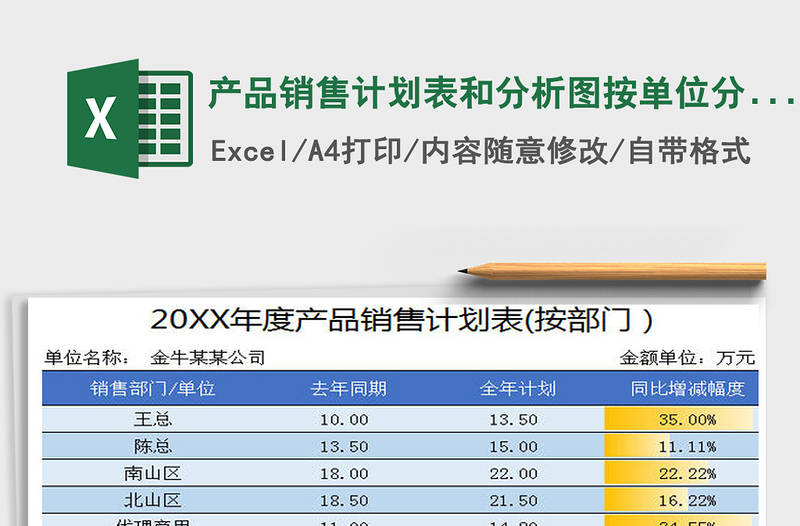Click the 王总 row name cell

point(153,419)
